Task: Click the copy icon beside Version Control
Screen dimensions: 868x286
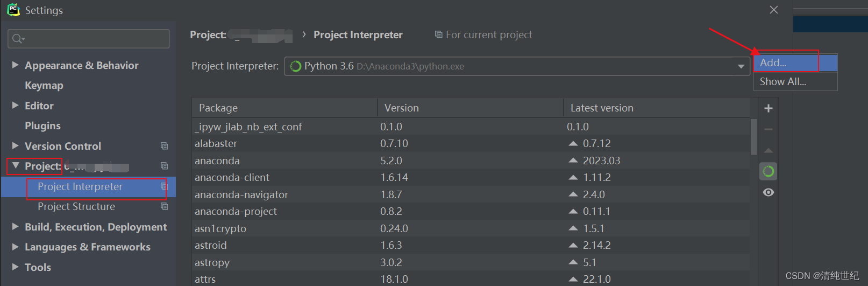Action: tap(164, 146)
